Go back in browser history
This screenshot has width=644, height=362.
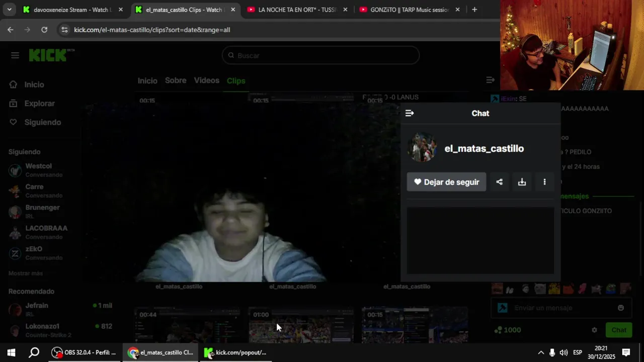(11, 30)
